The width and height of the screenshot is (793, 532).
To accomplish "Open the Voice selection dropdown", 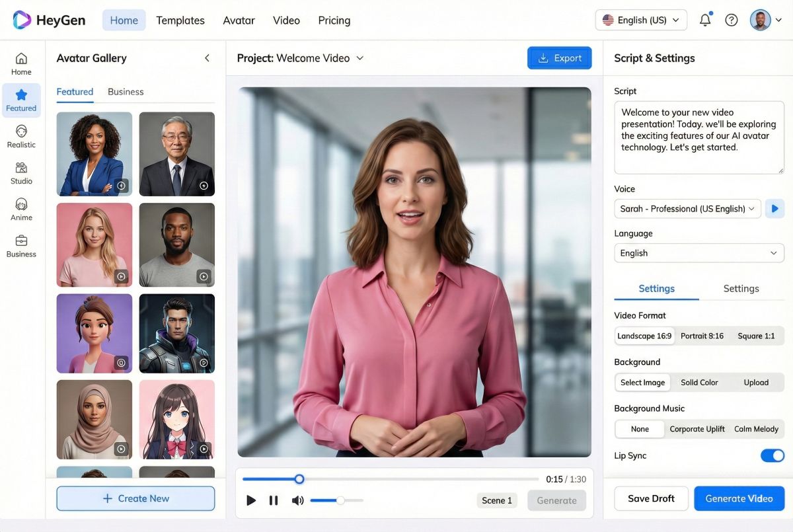I will 687,208.
